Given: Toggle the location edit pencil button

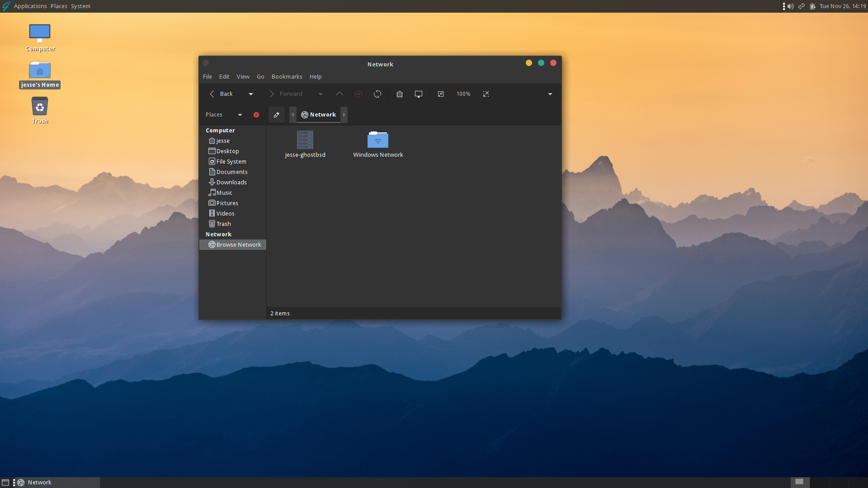Looking at the screenshot, I should 277,115.
